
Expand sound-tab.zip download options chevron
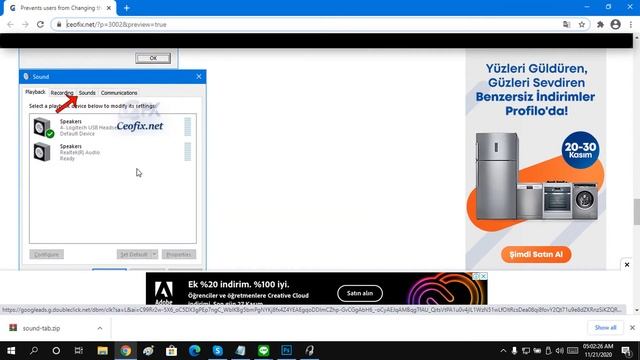click(x=100, y=328)
